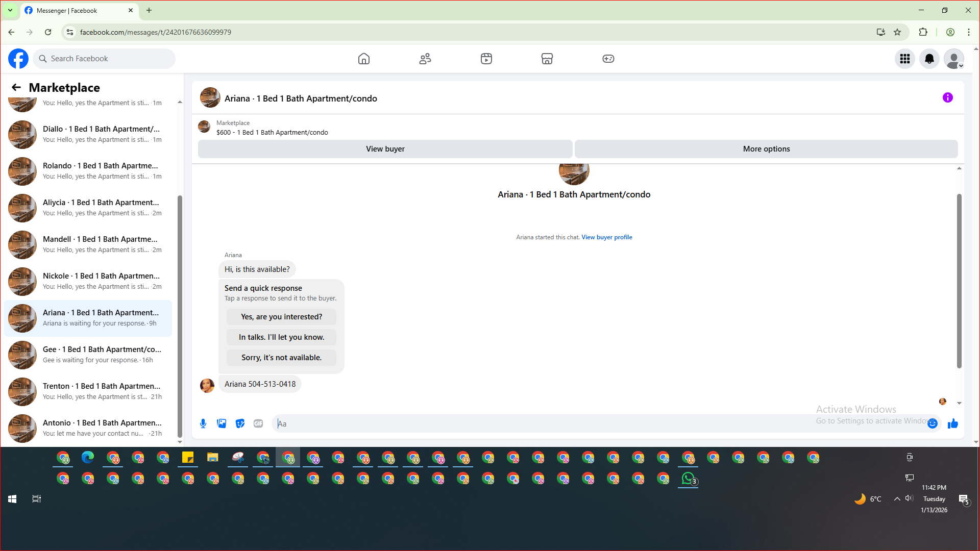Open the sticker picker icon
The width and height of the screenshot is (980, 551).
[240, 423]
